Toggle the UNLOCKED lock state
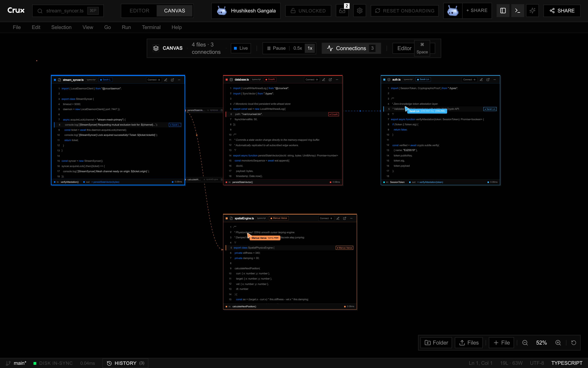This screenshot has width=588, height=368. (x=308, y=11)
